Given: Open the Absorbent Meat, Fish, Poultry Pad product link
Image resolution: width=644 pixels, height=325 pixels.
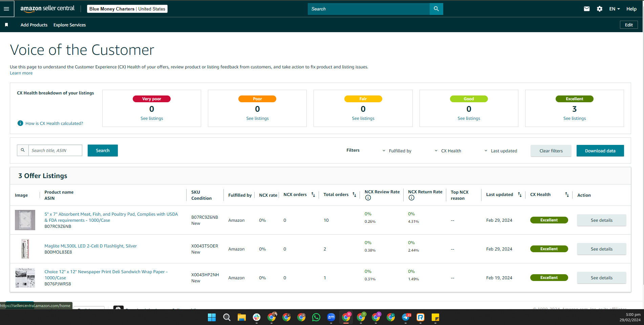Looking at the screenshot, I should (x=111, y=217).
